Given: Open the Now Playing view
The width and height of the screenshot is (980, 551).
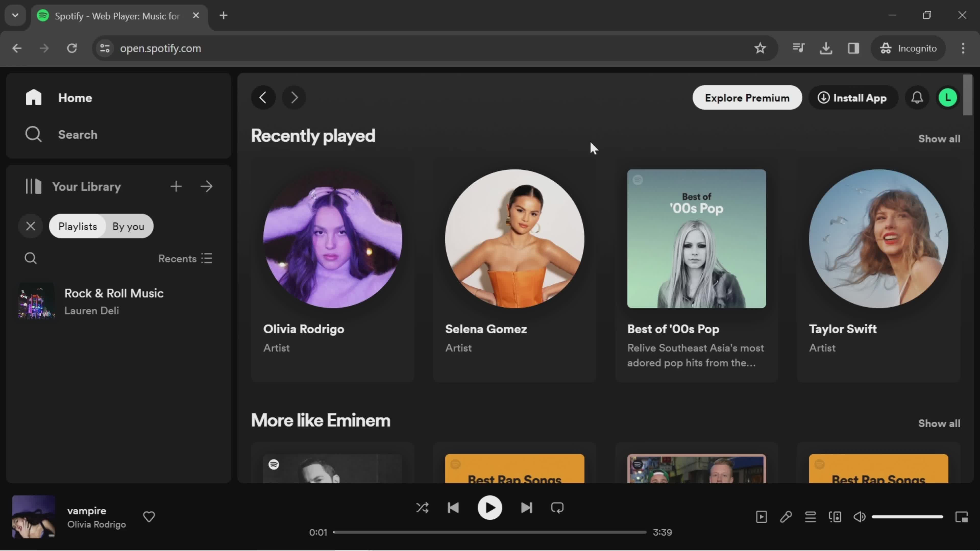Looking at the screenshot, I should pyautogui.click(x=761, y=517).
